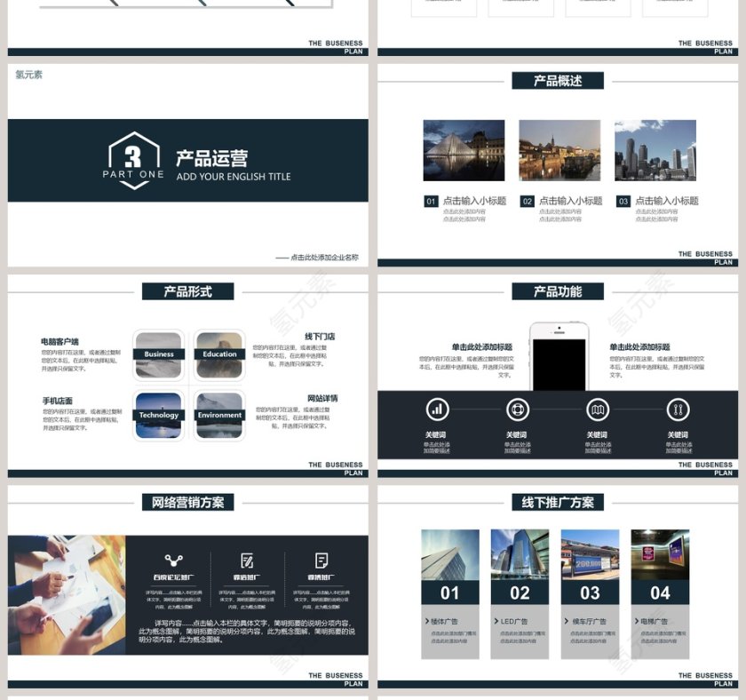Select the edit note pencil icon
746x700 pixels.
247,561
